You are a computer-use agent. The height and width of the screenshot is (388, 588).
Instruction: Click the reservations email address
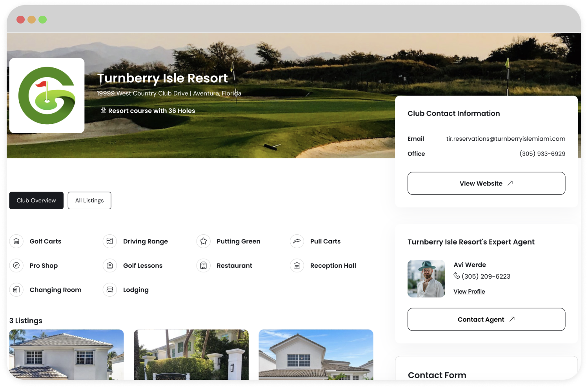(x=506, y=139)
